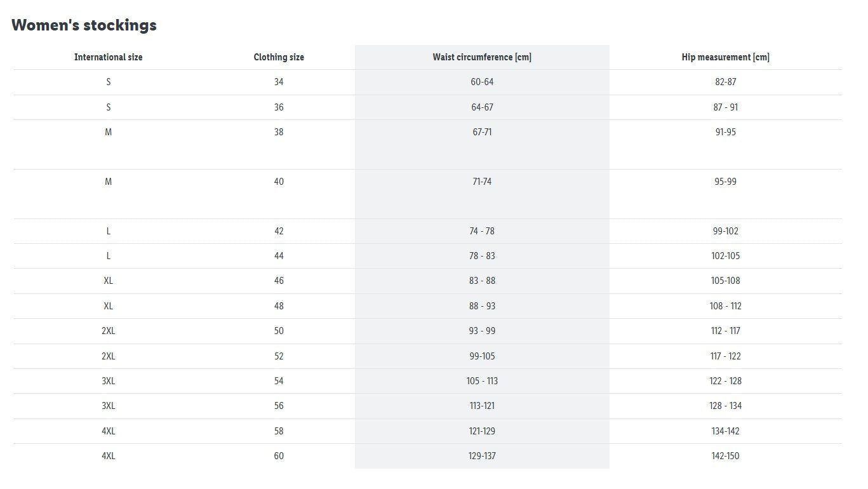Select clothing size 42 cell
The image size is (868, 489).
point(279,231)
